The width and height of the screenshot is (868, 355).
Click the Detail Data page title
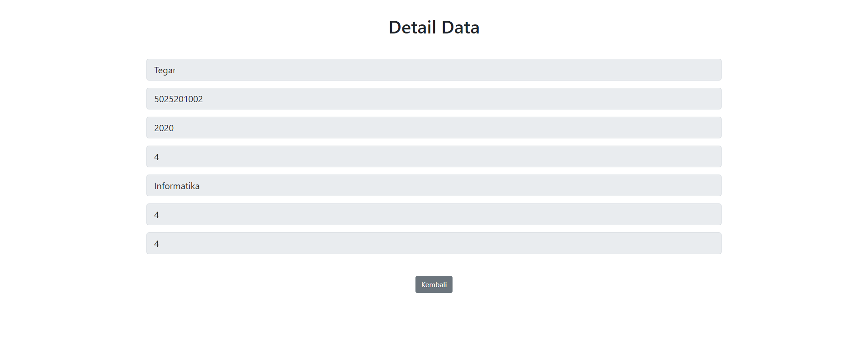434,27
